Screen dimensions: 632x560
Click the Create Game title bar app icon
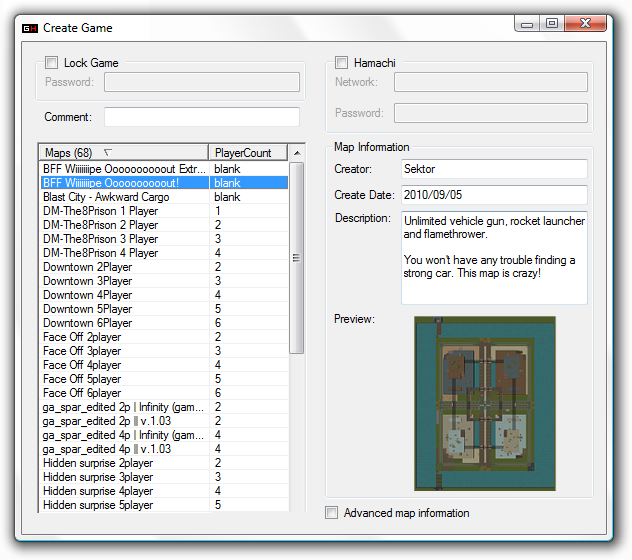(29, 27)
